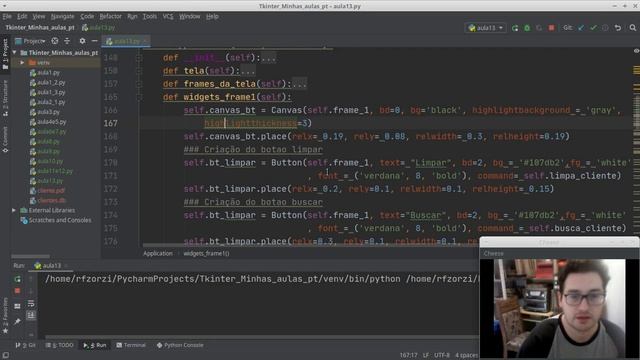Unfold the __init__ method at line 148

pyautogui.click(x=140, y=58)
